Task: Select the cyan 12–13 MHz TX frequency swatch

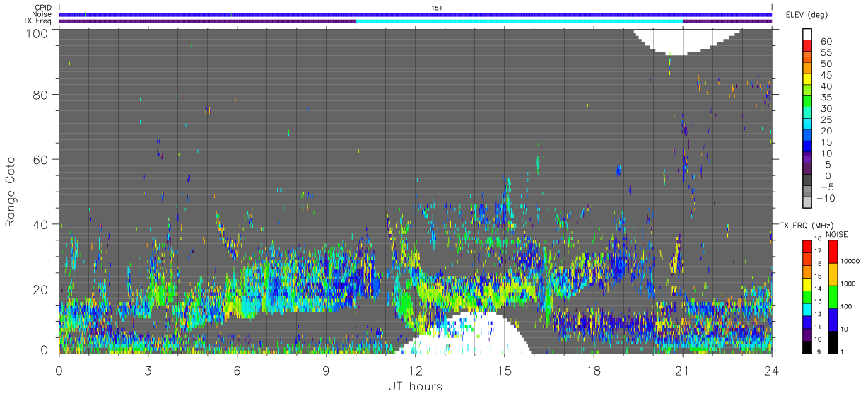Action: pyautogui.click(x=807, y=310)
